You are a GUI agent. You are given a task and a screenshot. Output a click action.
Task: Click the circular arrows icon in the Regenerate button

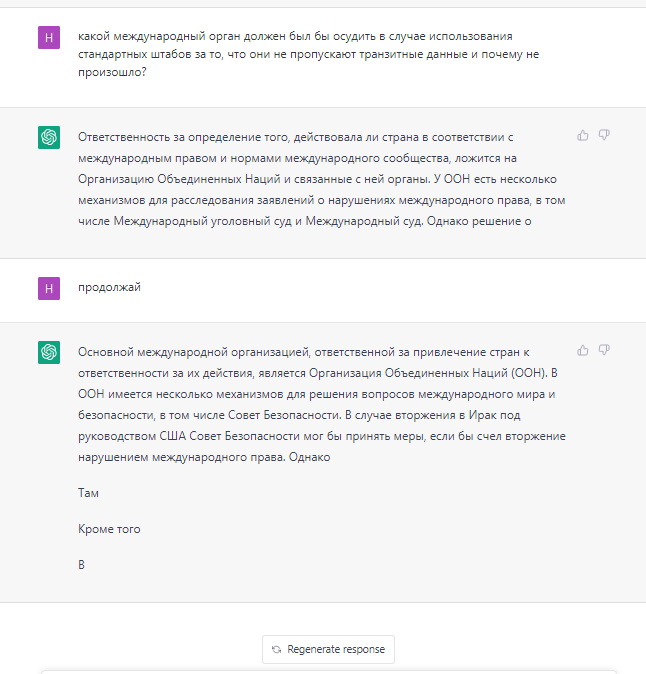pos(276,649)
